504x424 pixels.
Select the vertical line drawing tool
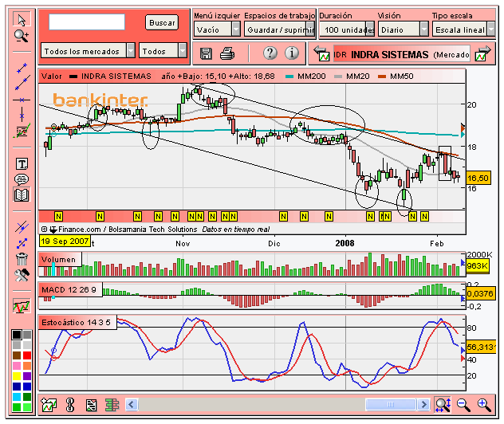tap(22, 114)
